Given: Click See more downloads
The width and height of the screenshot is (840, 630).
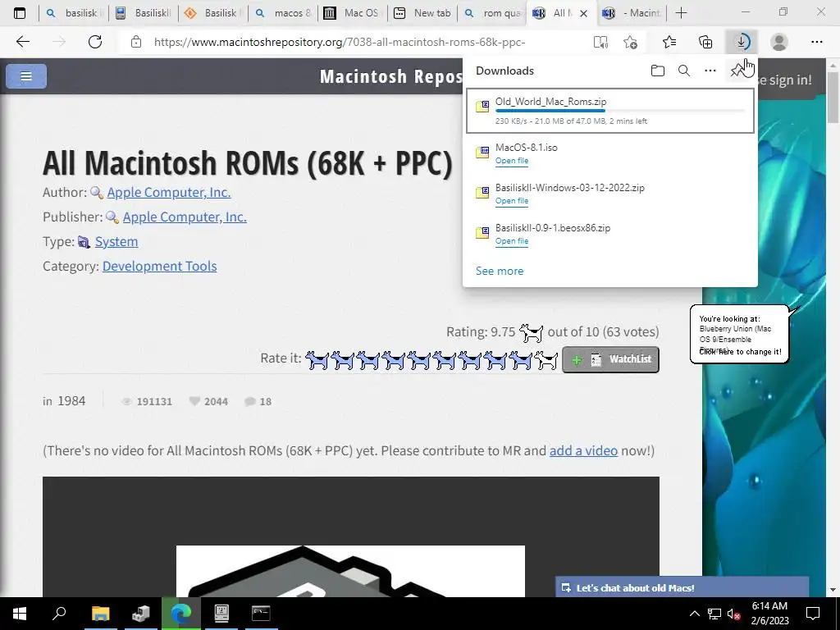Looking at the screenshot, I should pyautogui.click(x=500, y=271).
